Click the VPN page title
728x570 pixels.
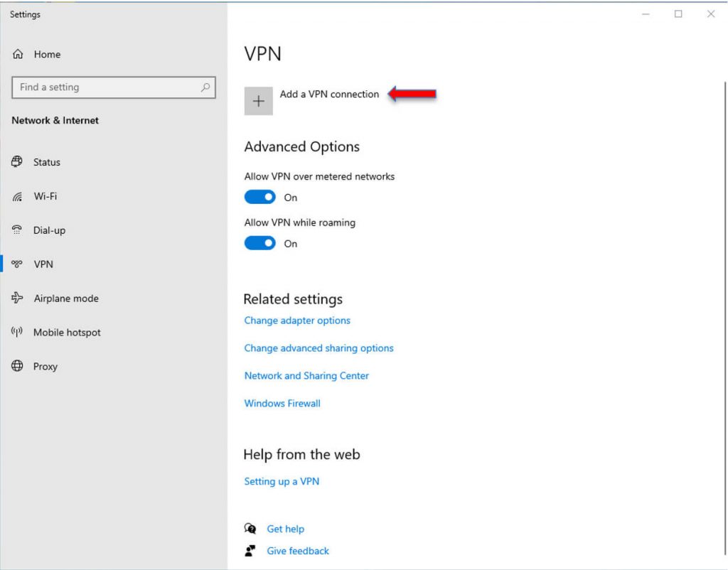pyautogui.click(x=263, y=54)
